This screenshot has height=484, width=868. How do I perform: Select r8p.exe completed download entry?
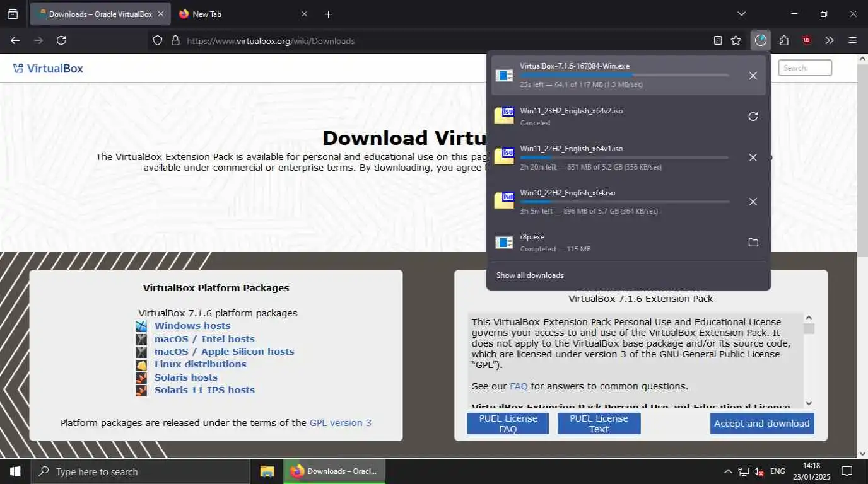(x=628, y=243)
